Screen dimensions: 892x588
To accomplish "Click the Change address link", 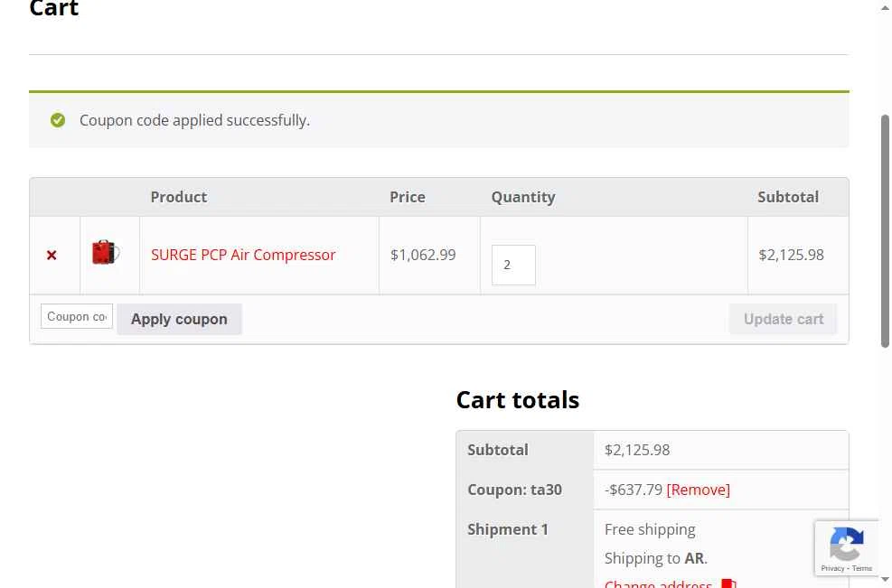I will pyautogui.click(x=658, y=583).
